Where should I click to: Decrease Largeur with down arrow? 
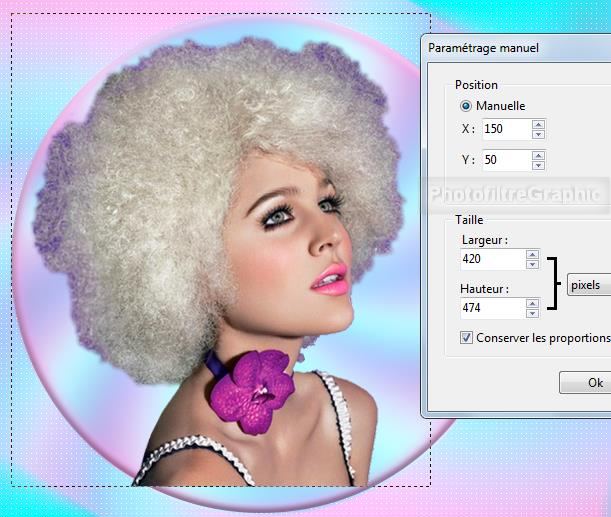(x=533, y=265)
